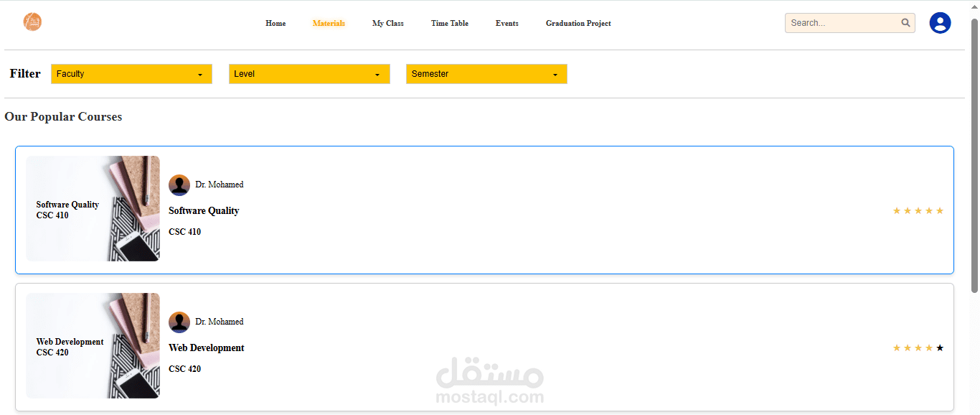This screenshot has height=415, width=980.
Task: Click the CSC 420 code under Web Development title
Action: tap(184, 369)
